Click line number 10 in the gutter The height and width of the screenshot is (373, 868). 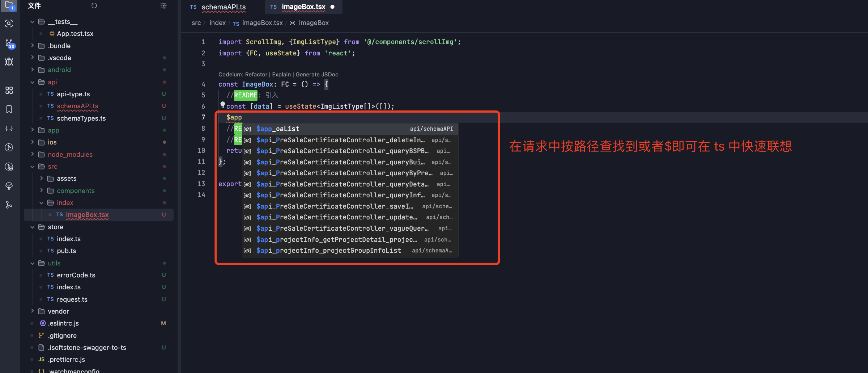201,151
